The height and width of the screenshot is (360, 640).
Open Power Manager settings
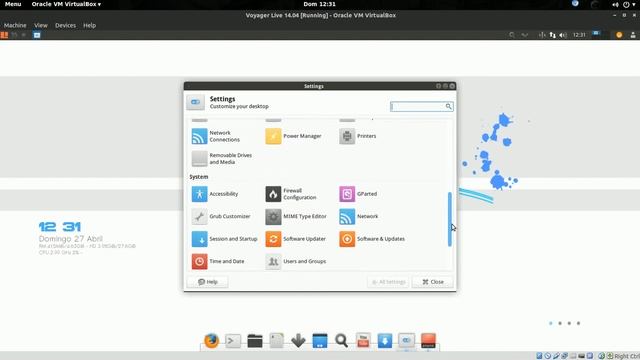(293, 136)
